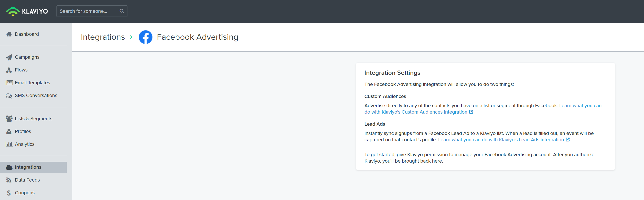Focus the 'Search for someone...' field
Viewport: 644px width, 200px height.
[x=92, y=11]
